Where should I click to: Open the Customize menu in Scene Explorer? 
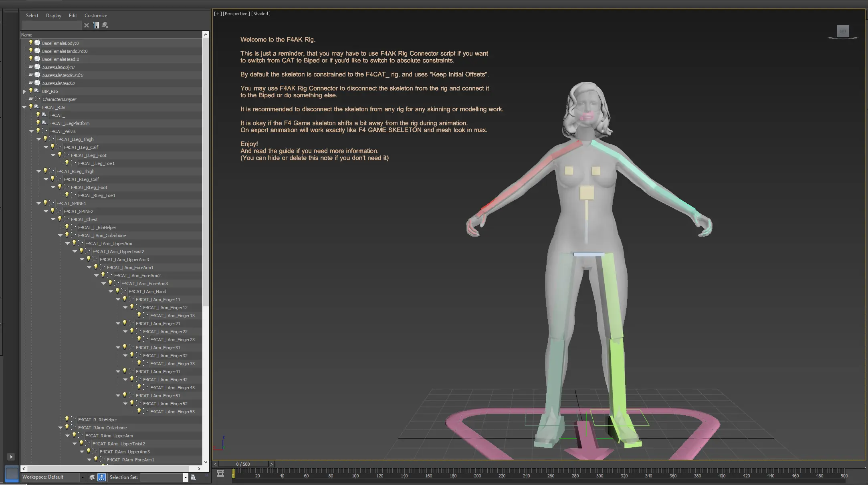[x=96, y=15]
